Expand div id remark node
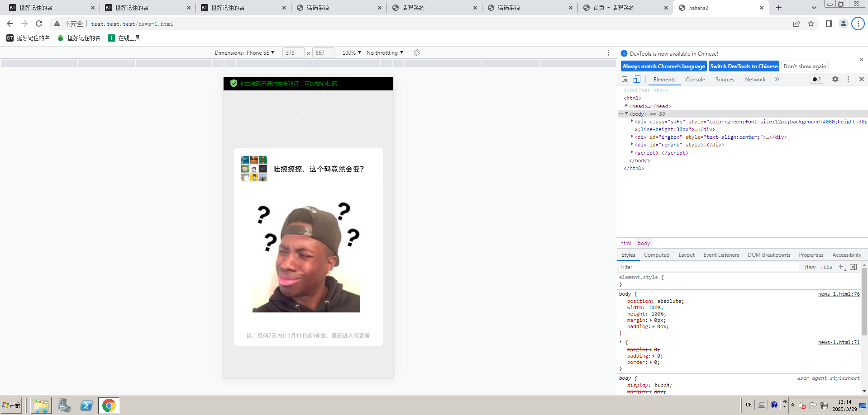This screenshot has width=868, height=415. point(632,144)
